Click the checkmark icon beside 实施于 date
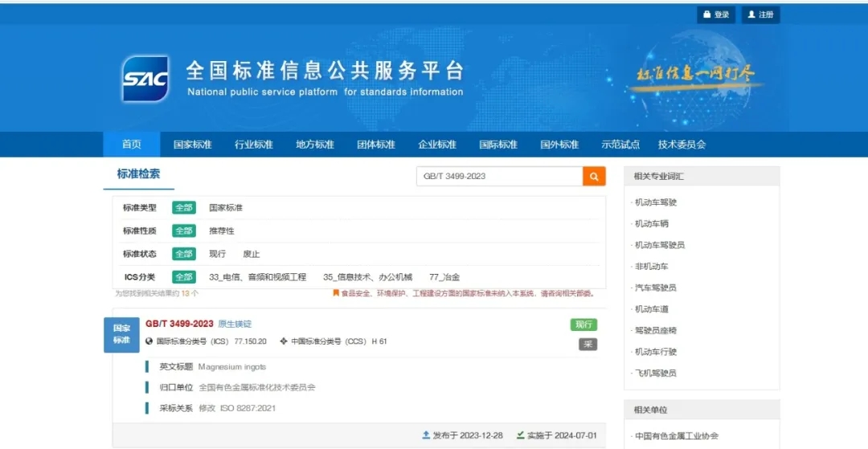Screen dimensions: 868x449 520,435
